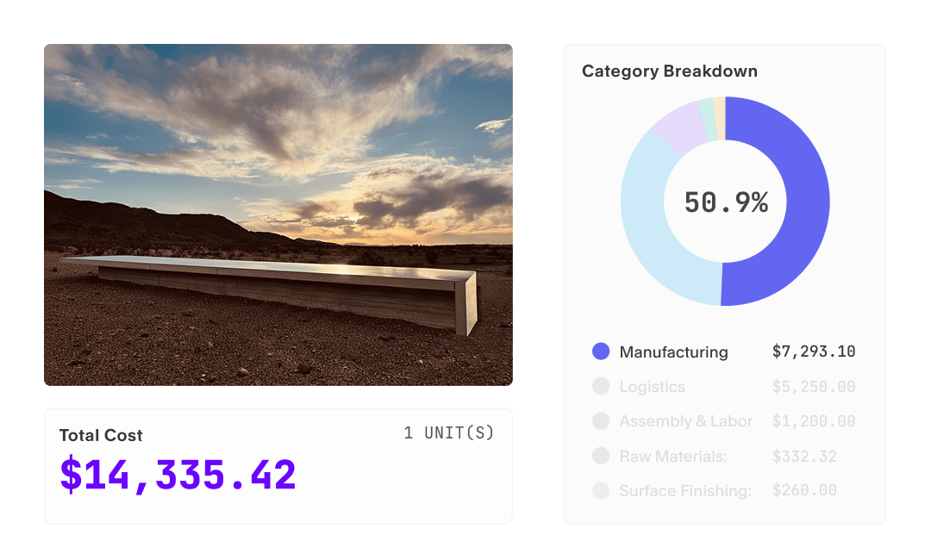Screen dimensions: 931x560
Task: Click the Surface Finishing legend dot
Action: point(601,490)
